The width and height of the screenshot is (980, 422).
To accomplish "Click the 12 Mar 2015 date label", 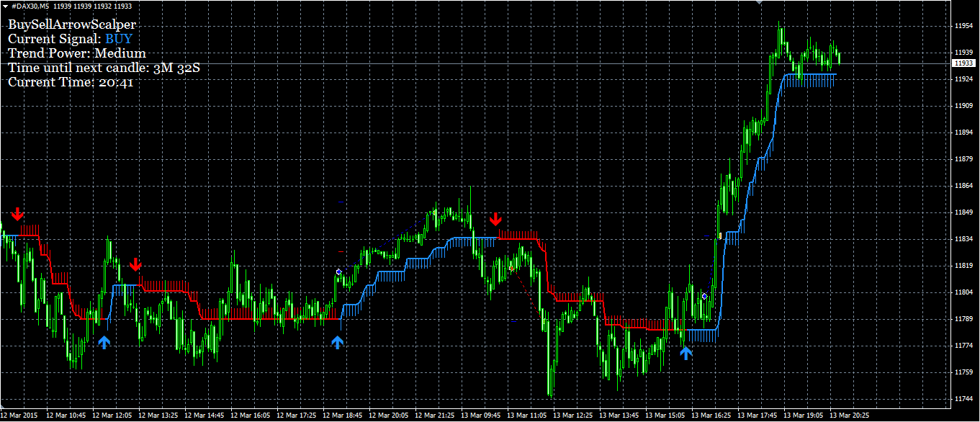I will [19, 416].
